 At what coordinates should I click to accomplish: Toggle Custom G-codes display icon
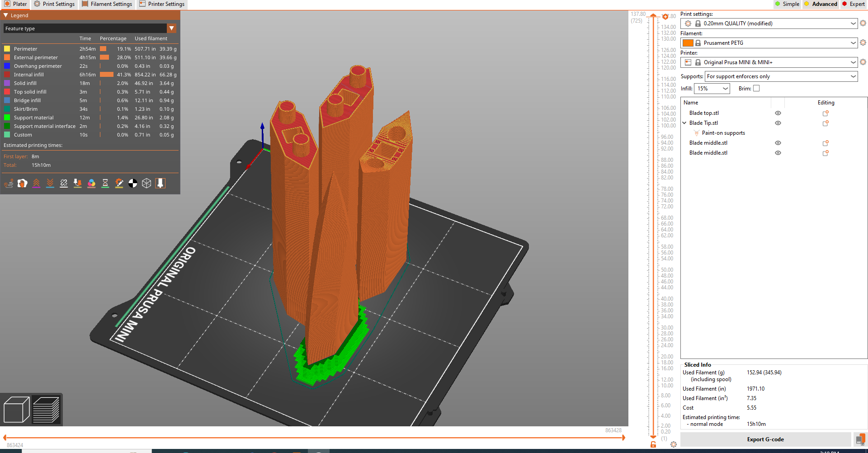coord(119,183)
